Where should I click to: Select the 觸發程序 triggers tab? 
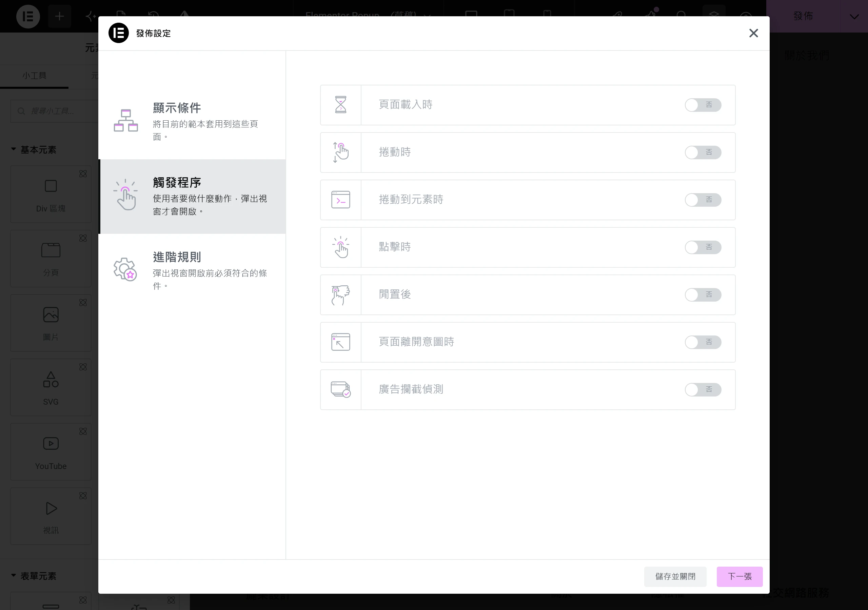click(x=192, y=197)
